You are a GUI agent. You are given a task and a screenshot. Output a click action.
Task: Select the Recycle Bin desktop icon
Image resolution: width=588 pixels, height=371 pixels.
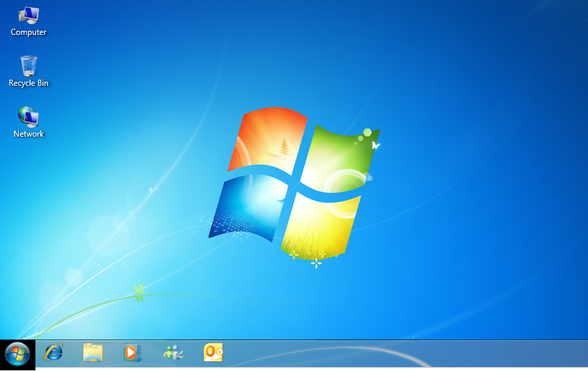[29, 66]
